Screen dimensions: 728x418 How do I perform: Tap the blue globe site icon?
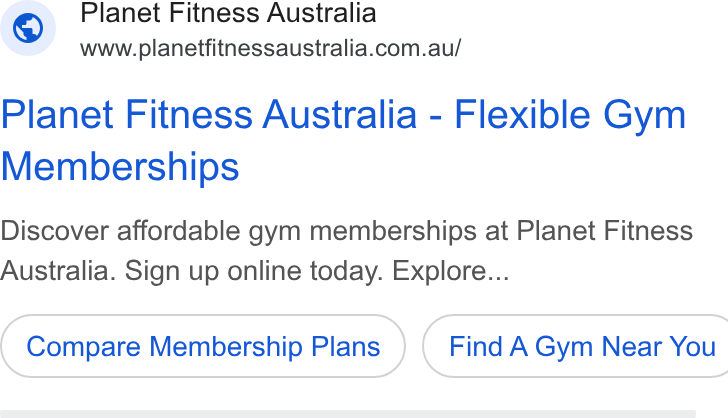tap(28, 28)
